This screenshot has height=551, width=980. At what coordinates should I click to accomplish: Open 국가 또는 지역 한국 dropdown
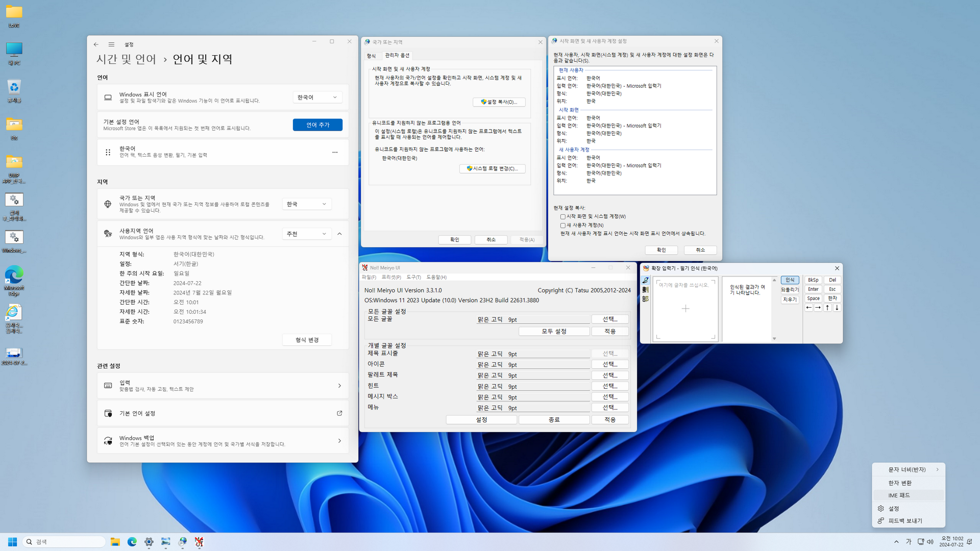306,204
